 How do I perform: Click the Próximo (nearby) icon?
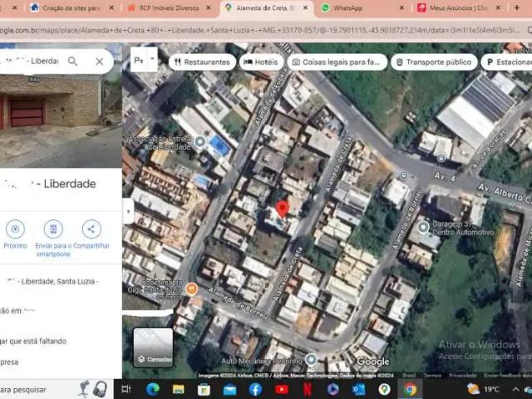(15, 229)
